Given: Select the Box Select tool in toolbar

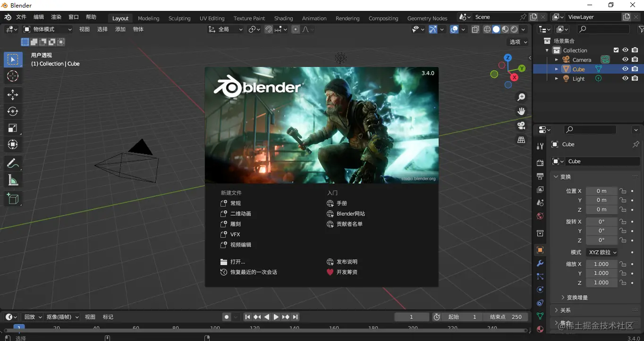Looking at the screenshot, I should tap(13, 59).
